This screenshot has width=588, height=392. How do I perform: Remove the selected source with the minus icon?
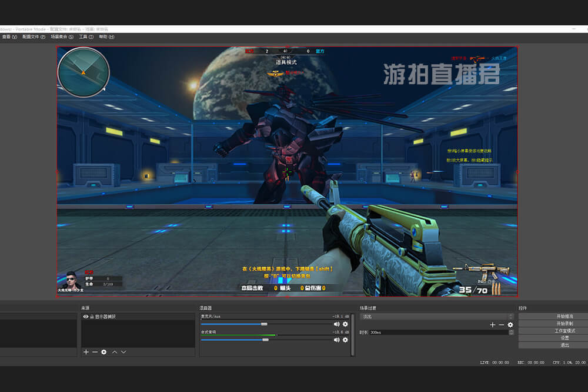coord(95,352)
